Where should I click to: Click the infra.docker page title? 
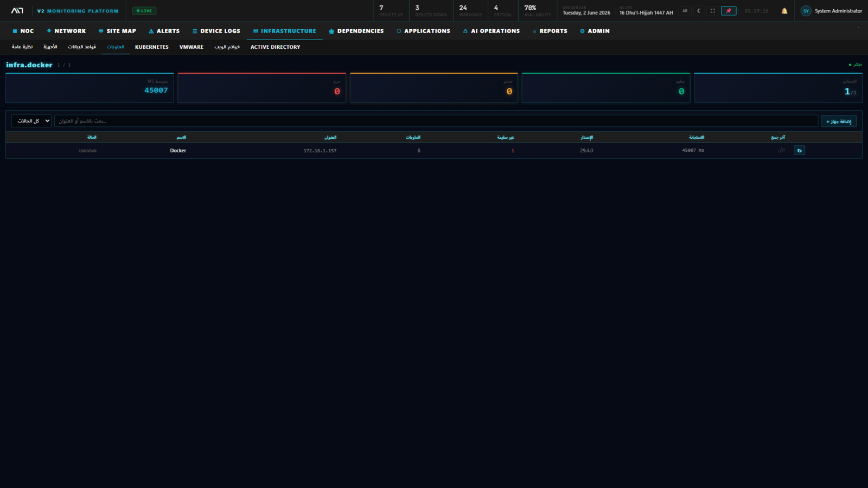29,65
